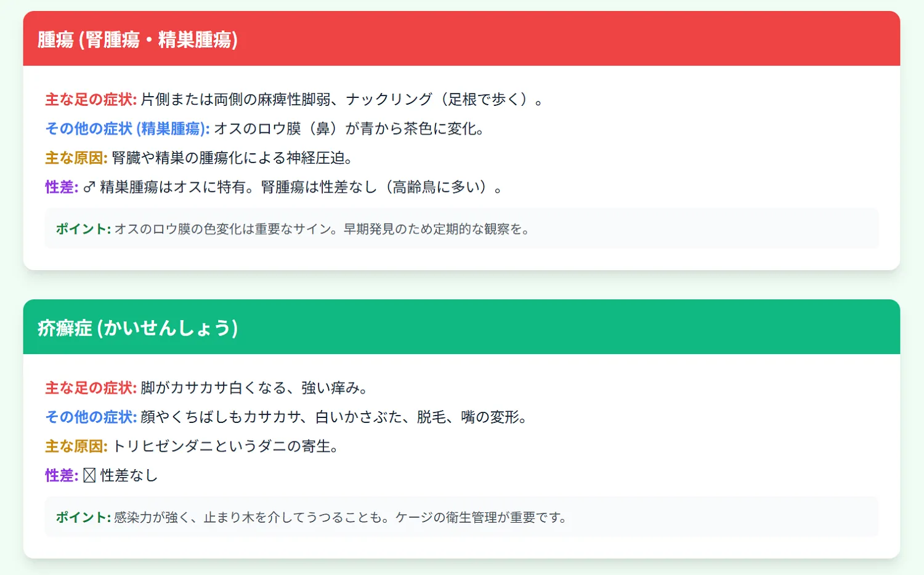The width and height of the screenshot is (924, 575).
Task: Select the blue その他の症状 label in scabies card
Action: click(91, 417)
